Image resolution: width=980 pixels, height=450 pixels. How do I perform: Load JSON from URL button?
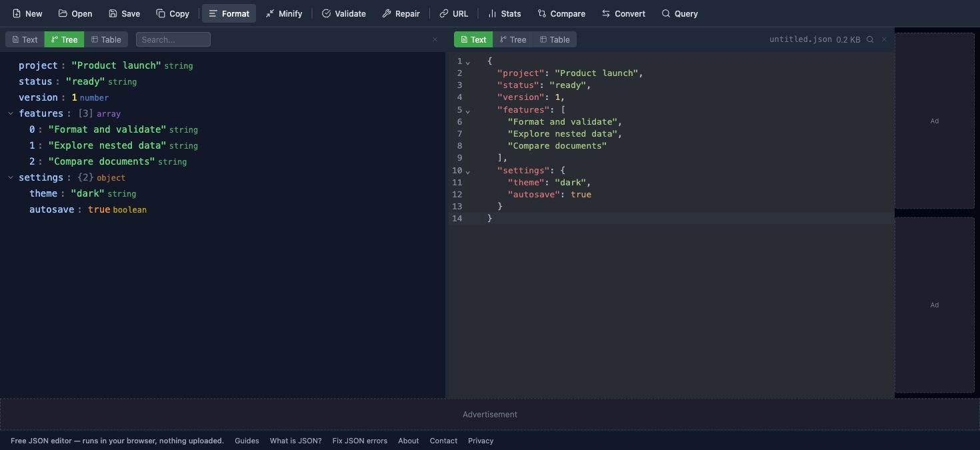[x=454, y=13]
